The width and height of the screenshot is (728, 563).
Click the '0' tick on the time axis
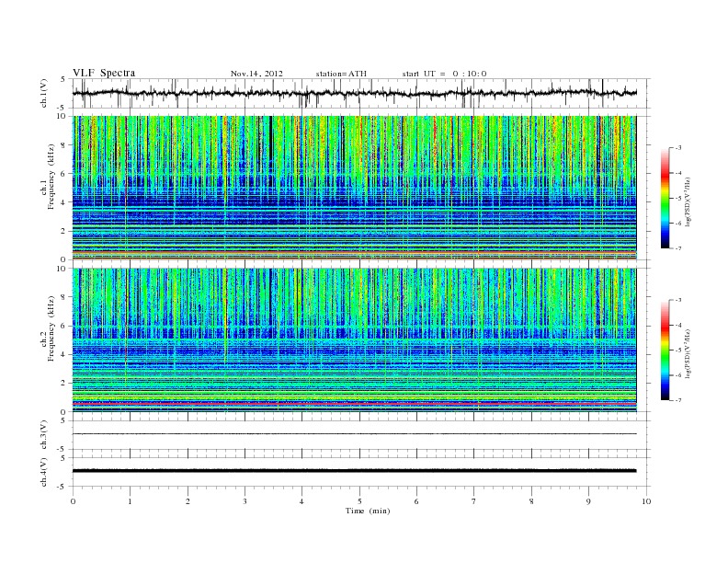coord(73,501)
